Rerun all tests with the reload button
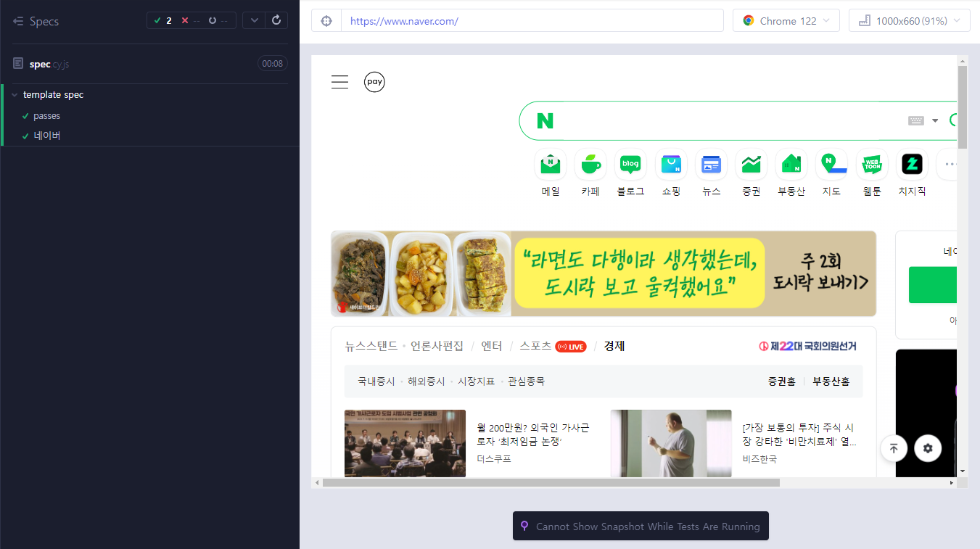Image resolution: width=980 pixels, height=549 pixels. coord(276,20)
